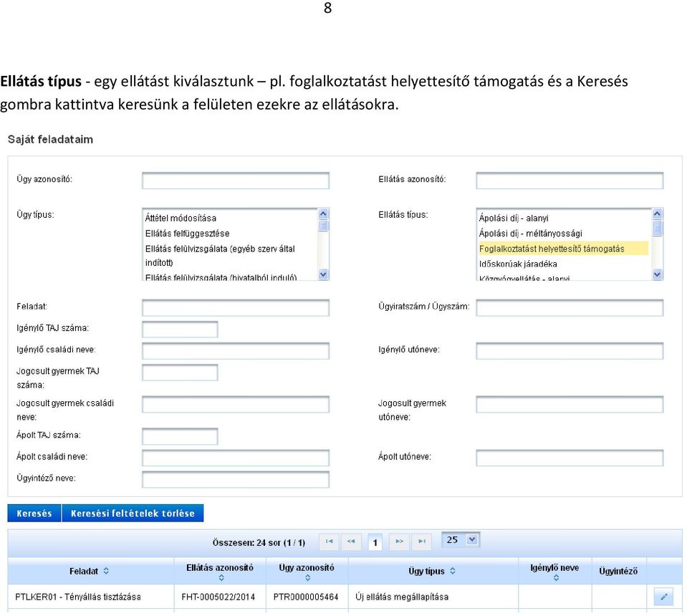Select Ellátás felfüggesztése in Ügy típus list
This screenshot has width=687, height=616.
pyautogui.click(x=187, y=233)
